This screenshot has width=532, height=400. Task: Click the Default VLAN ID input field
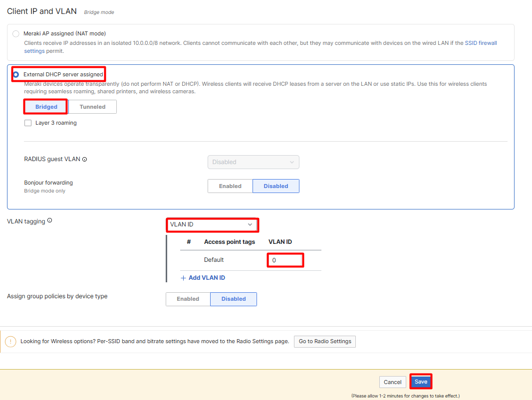(285, 260)
